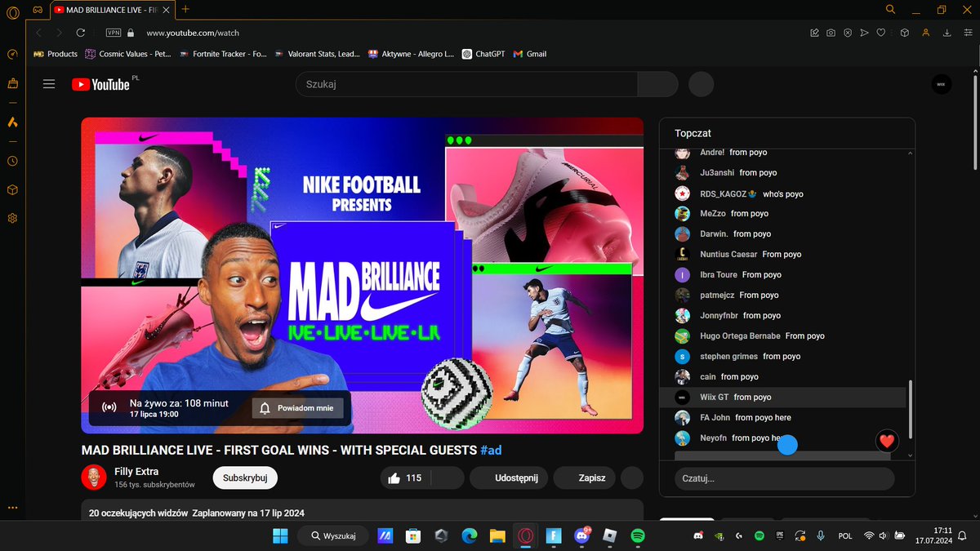The height and width of the screenshot is (551, 980).
Task: Open GX Corner gamepad icon
Action: point(38,9)
